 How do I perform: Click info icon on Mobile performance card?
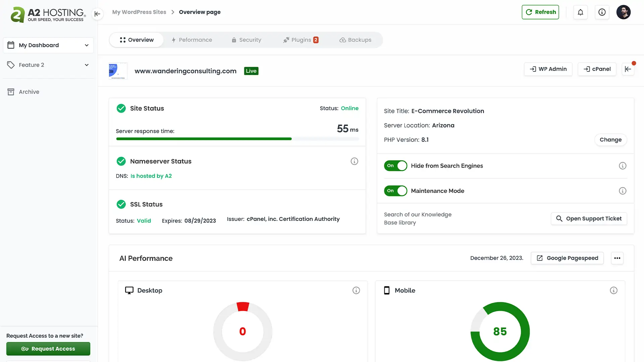click(x=613, y=291)
